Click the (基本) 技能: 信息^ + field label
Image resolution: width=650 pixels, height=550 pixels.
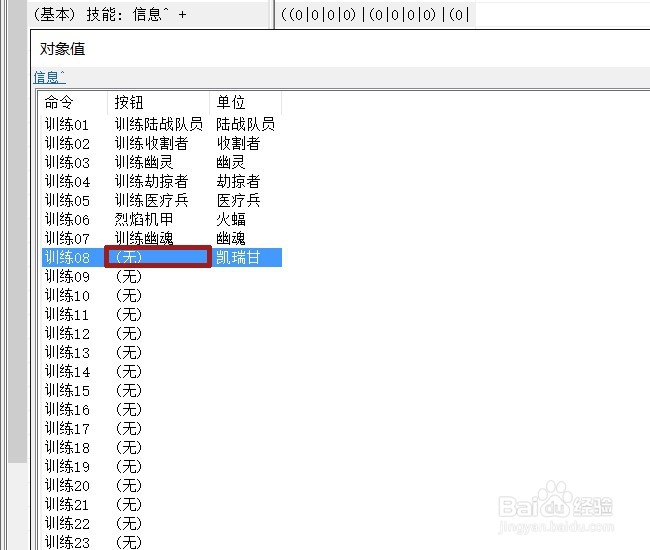(x=110, y=15)
